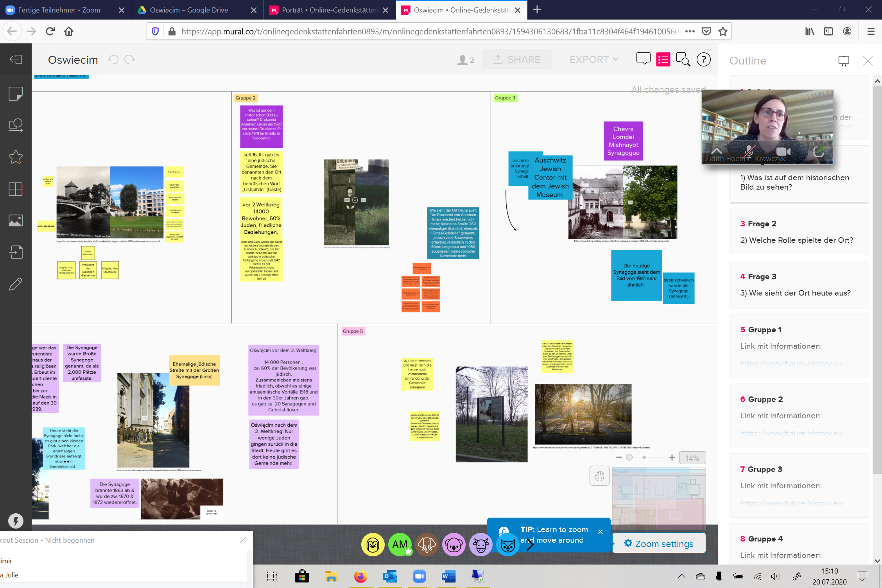Open Zoom settings button
Image resolution: width=882 pixels, height=588 pixels.
coord(659,543)
